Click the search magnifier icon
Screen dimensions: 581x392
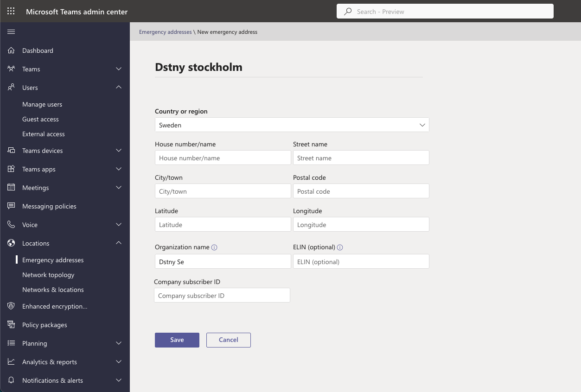point(348,12)
